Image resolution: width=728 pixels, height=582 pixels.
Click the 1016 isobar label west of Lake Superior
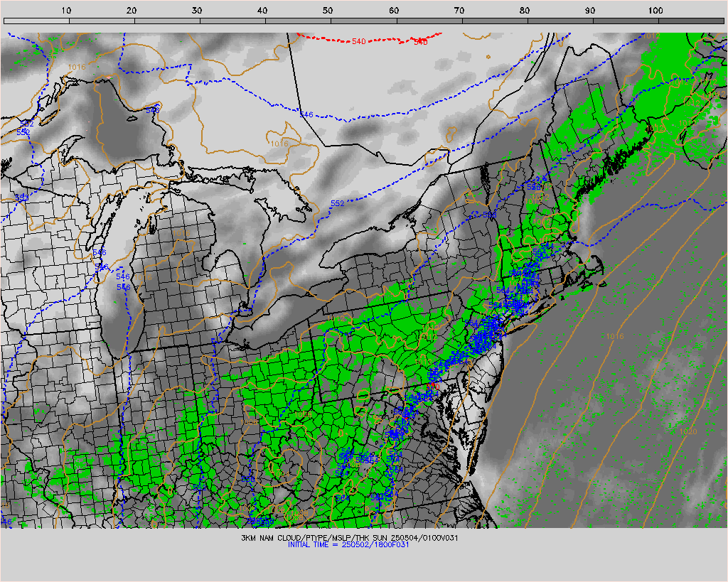(x=77, y=67)
